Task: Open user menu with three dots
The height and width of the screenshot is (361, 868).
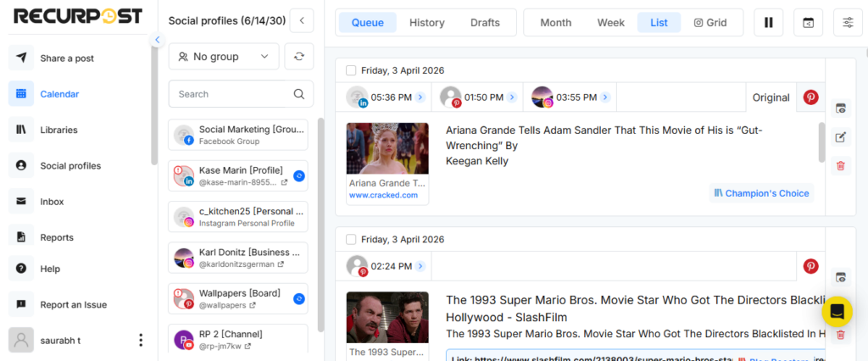Action: (141, 340)
